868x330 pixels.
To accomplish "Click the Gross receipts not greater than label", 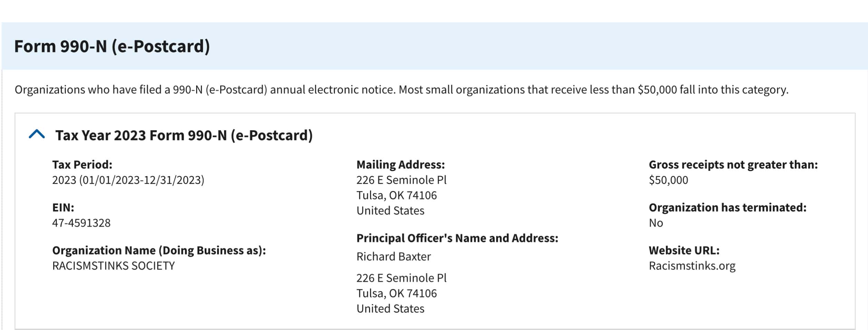I will 733,165.
